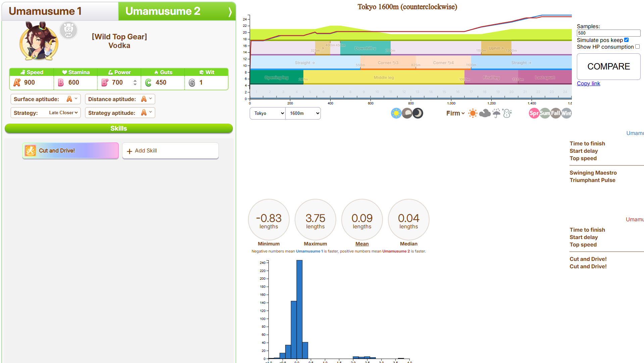The image size is (644, 363).
Task: Click the [Wild Top Gear] Vodka name
Action: click(x=119, y=41)
